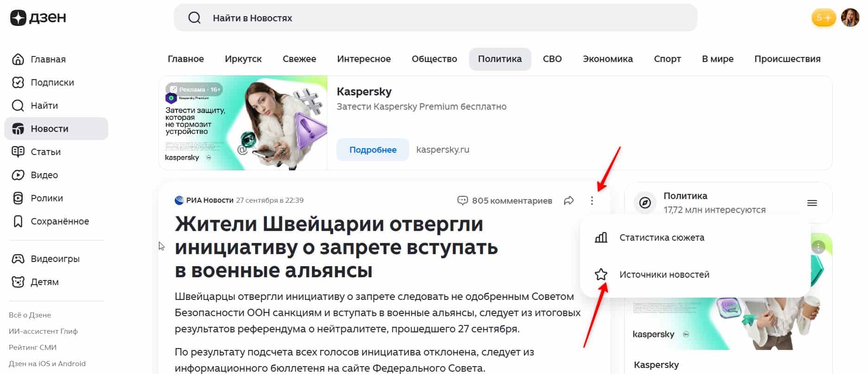Click the Kaspersky ad banner image

pos(243,123)
